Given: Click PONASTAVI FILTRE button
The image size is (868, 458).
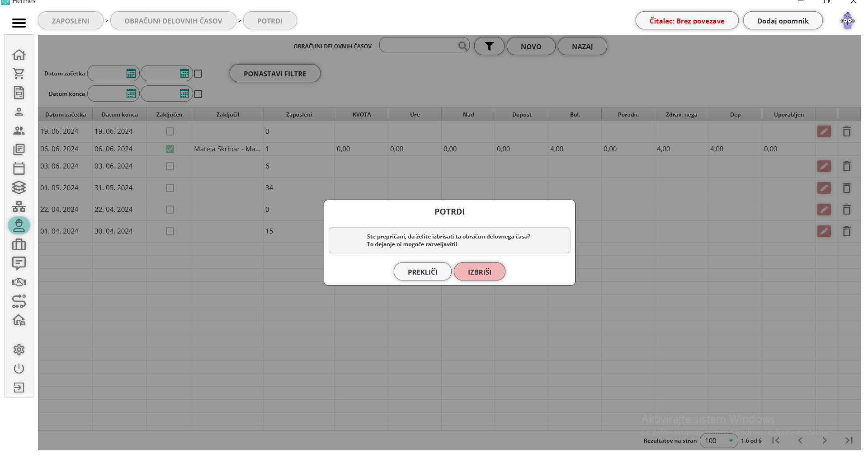Looking at the screenshot, I should coord(275,74).
